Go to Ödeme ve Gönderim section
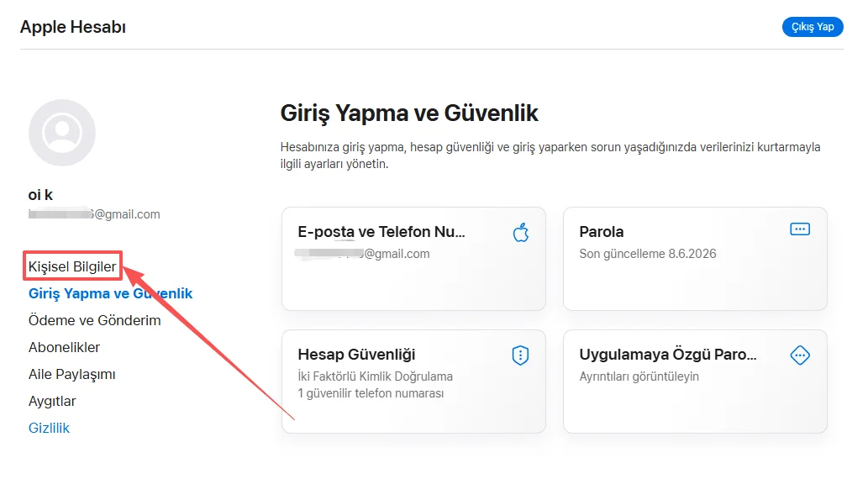This screenshot has width=868, height=479. 95,321
